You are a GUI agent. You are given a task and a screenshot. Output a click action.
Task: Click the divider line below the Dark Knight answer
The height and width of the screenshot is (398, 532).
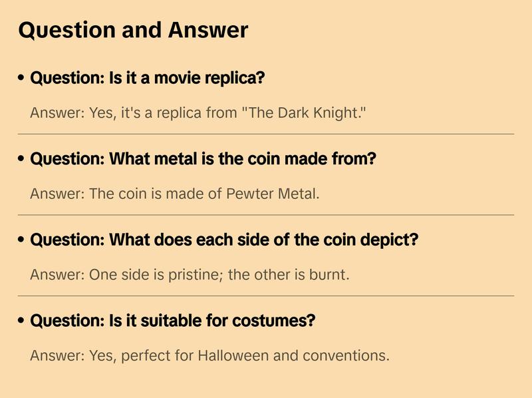(266, 134)
